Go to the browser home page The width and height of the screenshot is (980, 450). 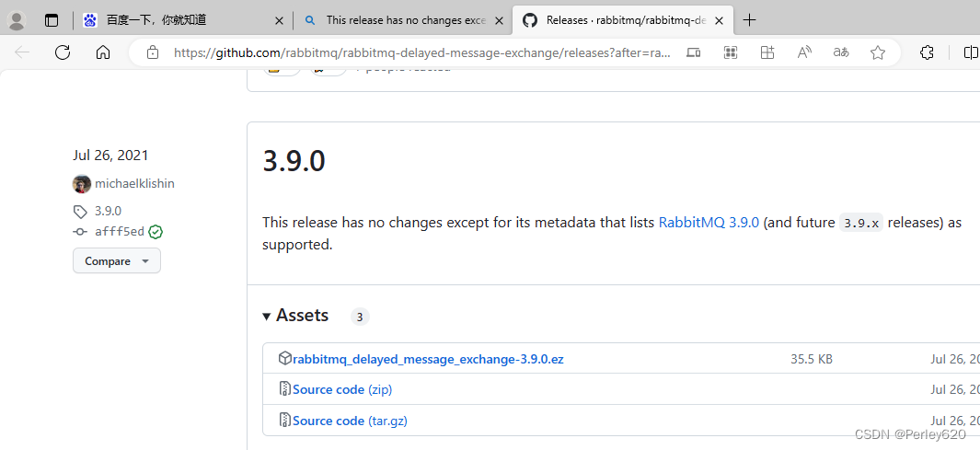click(102, 52)
